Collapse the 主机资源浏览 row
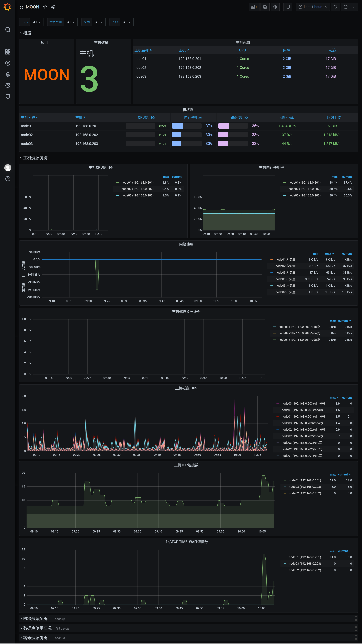The image size is (362, 644). (33, 158)
